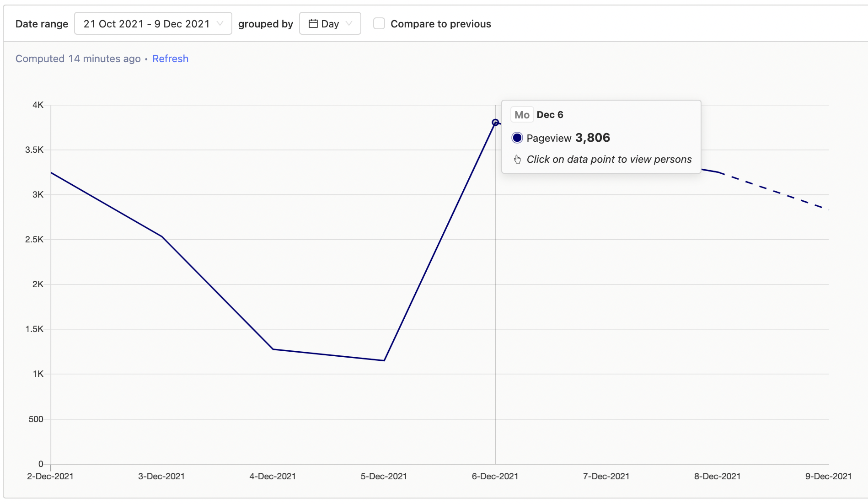Open the grouped by Day dropdown

pyautogui.click(x=330, y=23)
